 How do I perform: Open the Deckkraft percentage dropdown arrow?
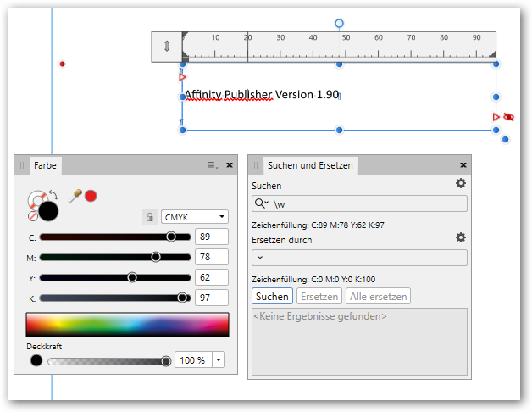pyautogui.click(x=219, y=360)
